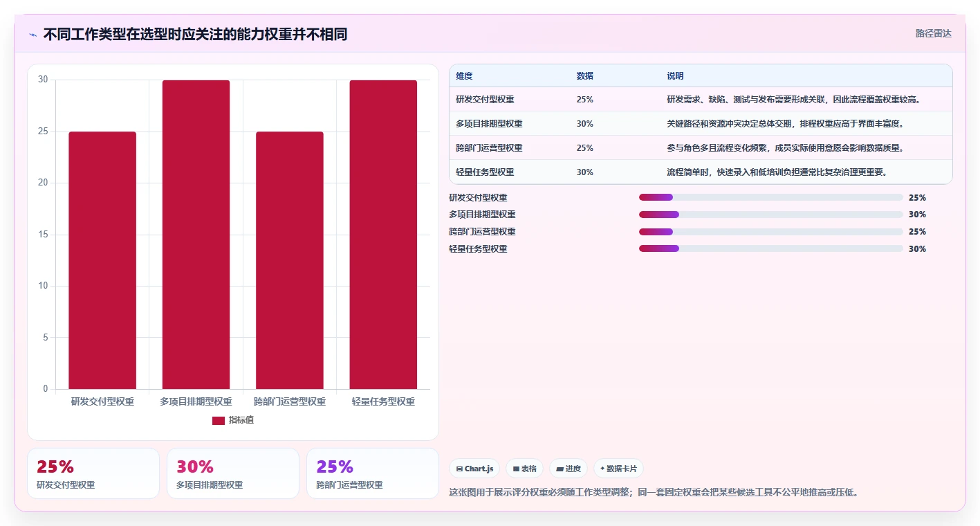Click the 跨部门运营型权重 bar in chart
Screen dimensions: 980x526
tap(290, 260)
